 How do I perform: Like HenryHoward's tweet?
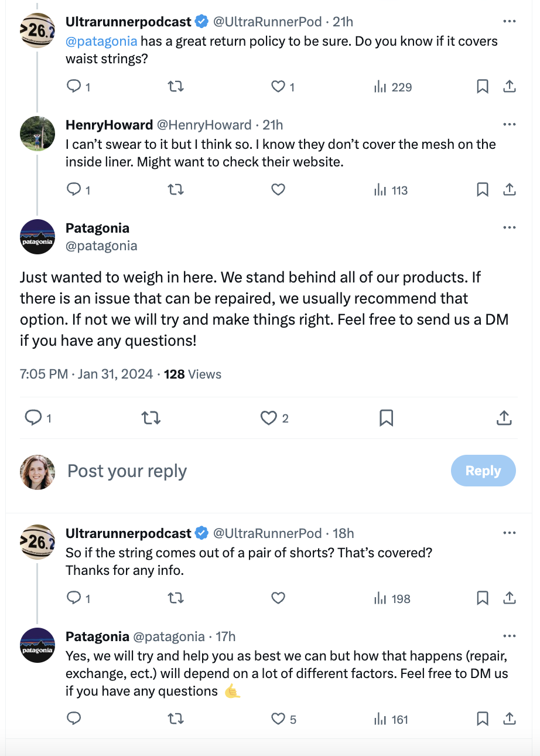278,189
